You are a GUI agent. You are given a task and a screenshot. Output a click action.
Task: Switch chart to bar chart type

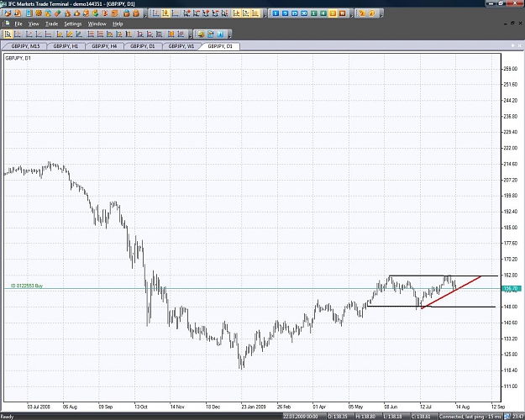point(155,13)
